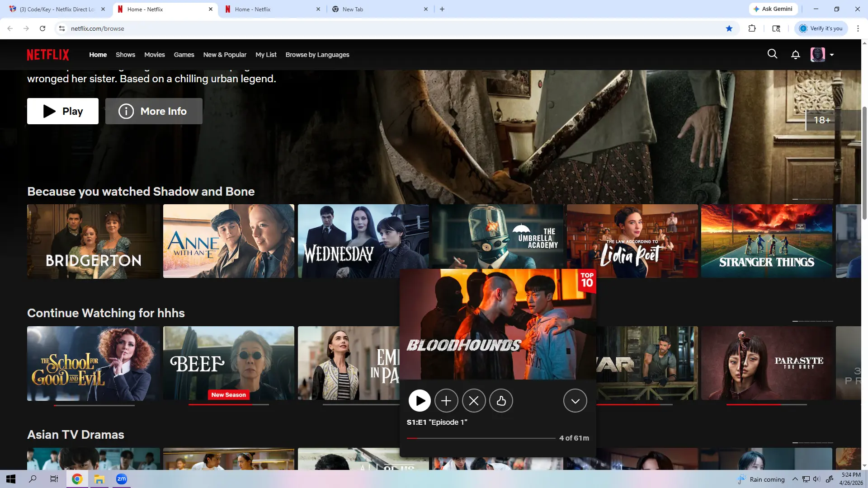Expand Bloodhounds more details chevron

(x=575, y=401)
